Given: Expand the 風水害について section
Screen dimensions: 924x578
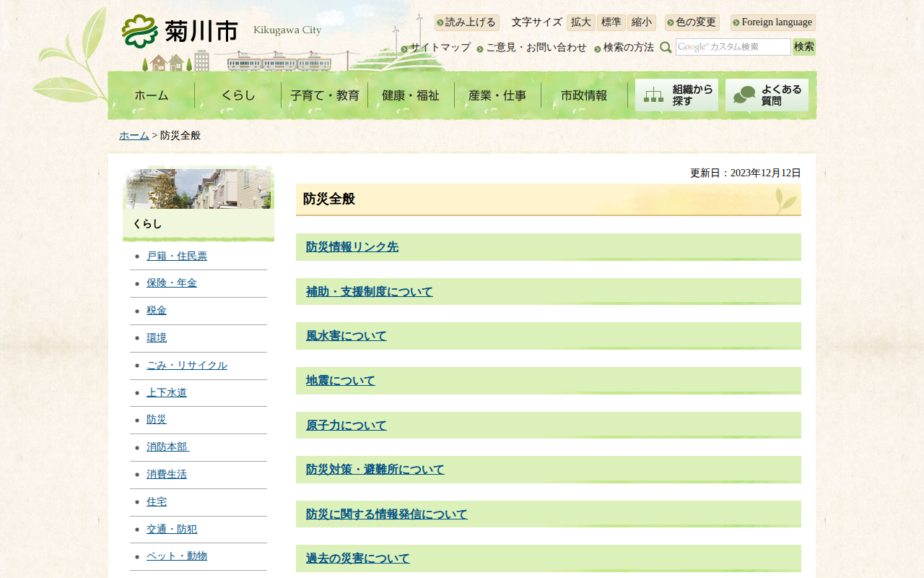Looking at the screenshot, I should click(346, 336).
